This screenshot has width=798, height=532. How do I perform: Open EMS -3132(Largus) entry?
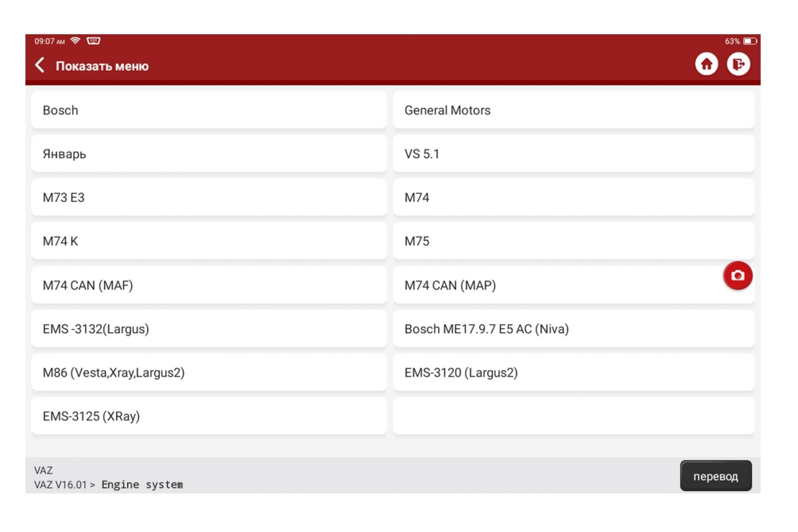click(x=209, y=329)
